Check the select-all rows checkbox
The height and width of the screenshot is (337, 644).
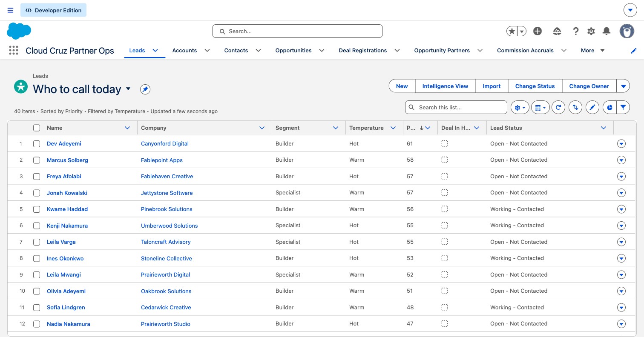(x=37, y=128)
